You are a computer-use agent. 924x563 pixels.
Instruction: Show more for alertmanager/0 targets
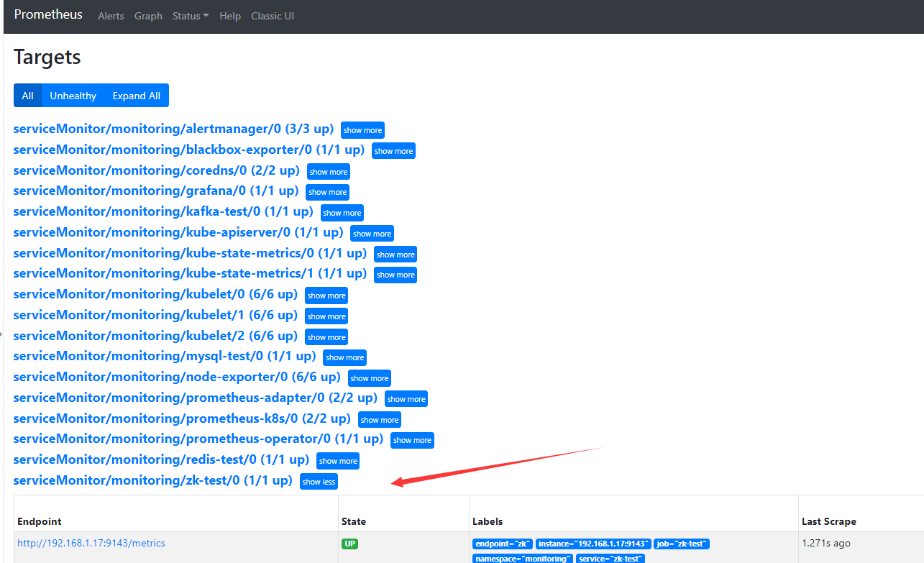(x=362, y=130)
